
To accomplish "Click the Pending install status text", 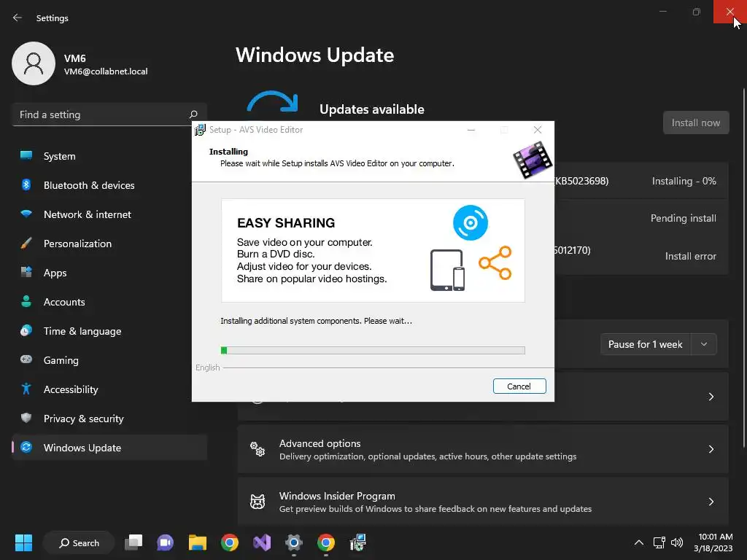I will [683, 218].
